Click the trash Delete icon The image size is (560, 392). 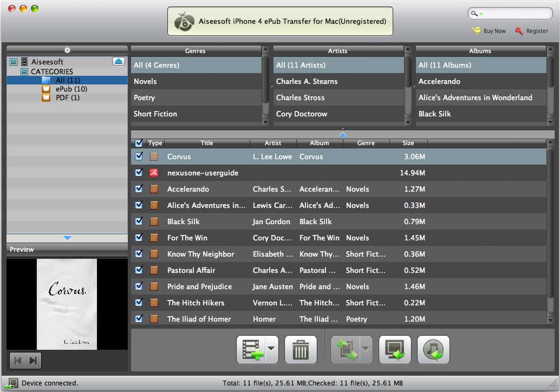[x=301, y=349]
